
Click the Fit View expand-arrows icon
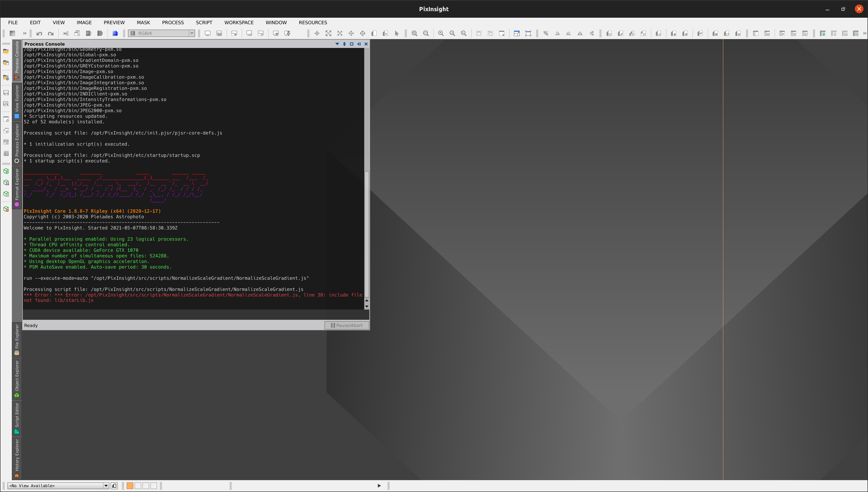(x=328, y=33)
